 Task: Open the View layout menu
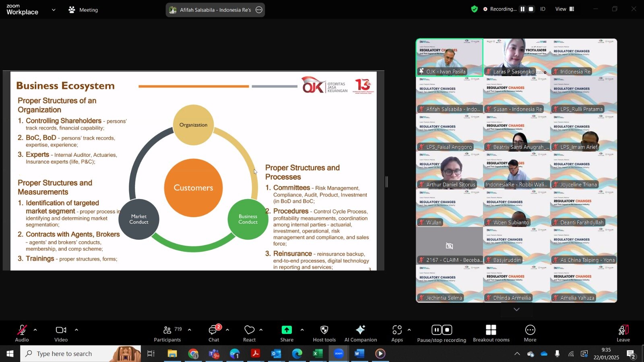tap(565, 9)
